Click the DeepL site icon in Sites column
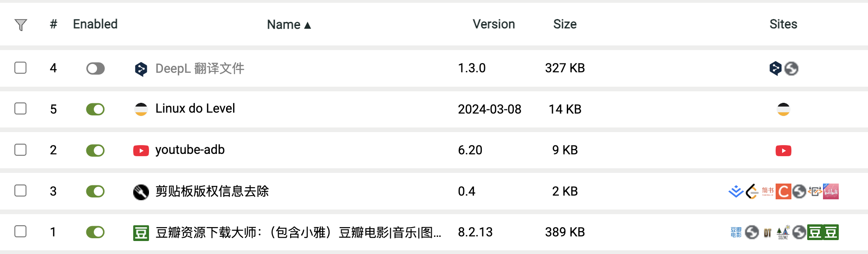This screenshot has height=254, width=868. click(775, 69)
